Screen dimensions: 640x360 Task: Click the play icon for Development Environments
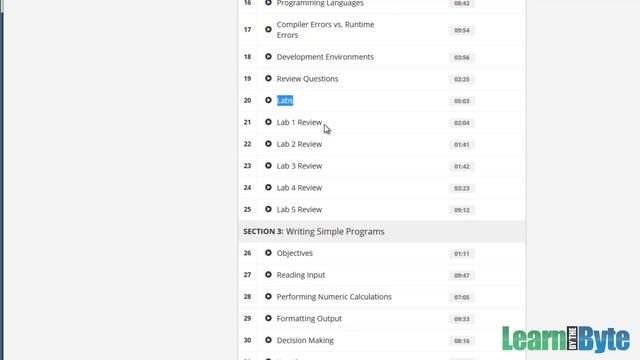coord(268,57)
